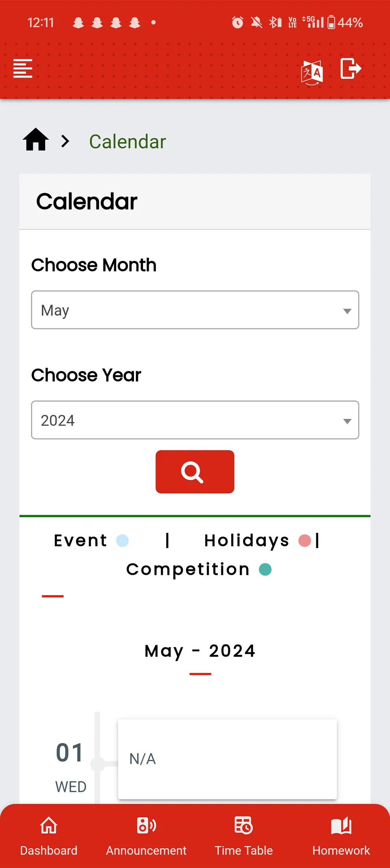This screenshot has height=868, width=390.
Task: Tap the light blue Event legend dot
Action: [x=122, y=541]
